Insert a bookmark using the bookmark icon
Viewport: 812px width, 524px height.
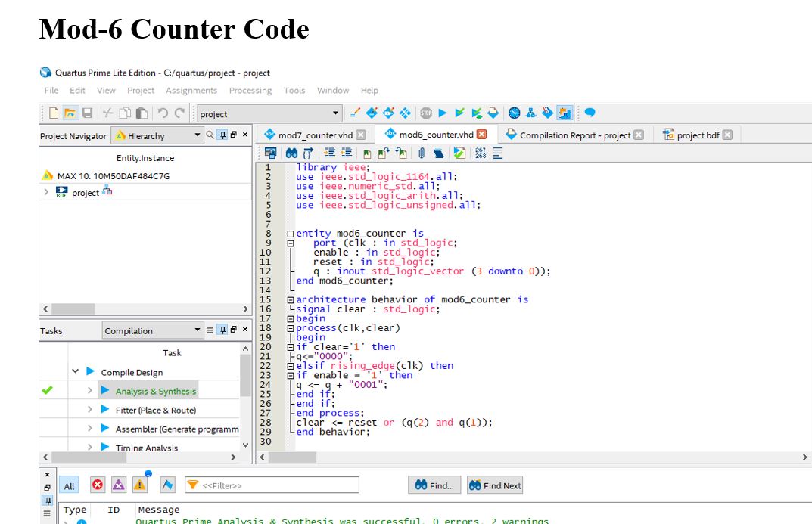pos(366,152)
